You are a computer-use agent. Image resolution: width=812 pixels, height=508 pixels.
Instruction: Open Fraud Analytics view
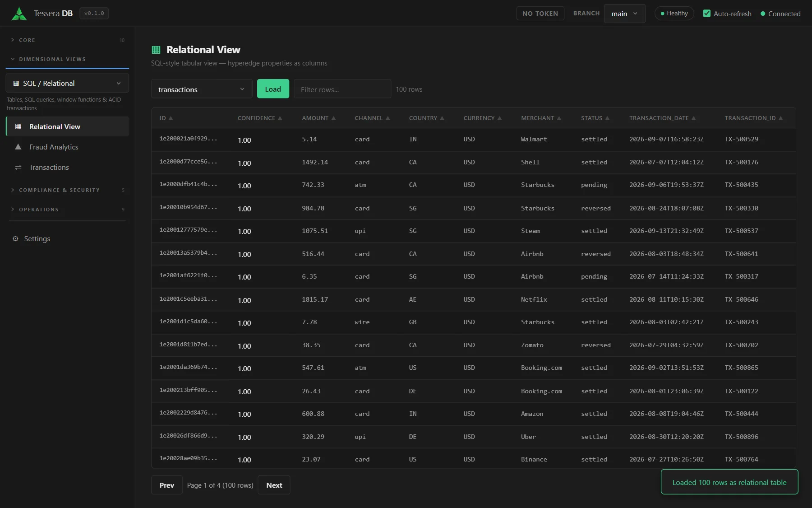tap(68, 147)
